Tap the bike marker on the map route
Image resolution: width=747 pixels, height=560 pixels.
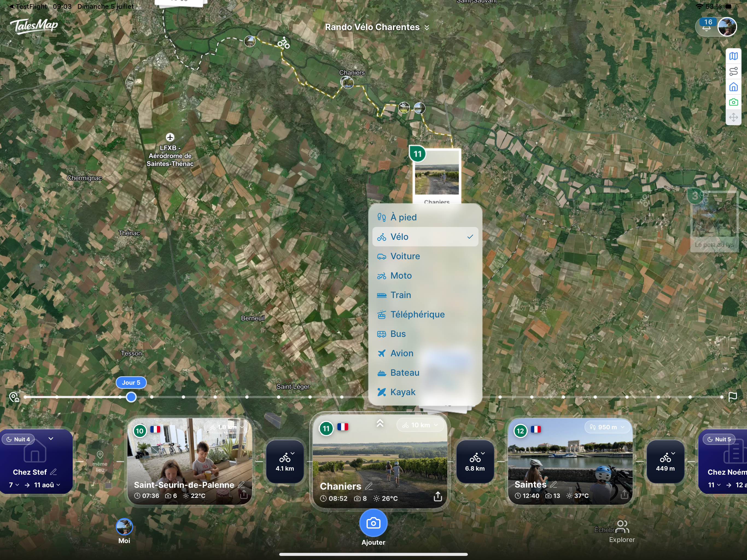click(284, 43)
